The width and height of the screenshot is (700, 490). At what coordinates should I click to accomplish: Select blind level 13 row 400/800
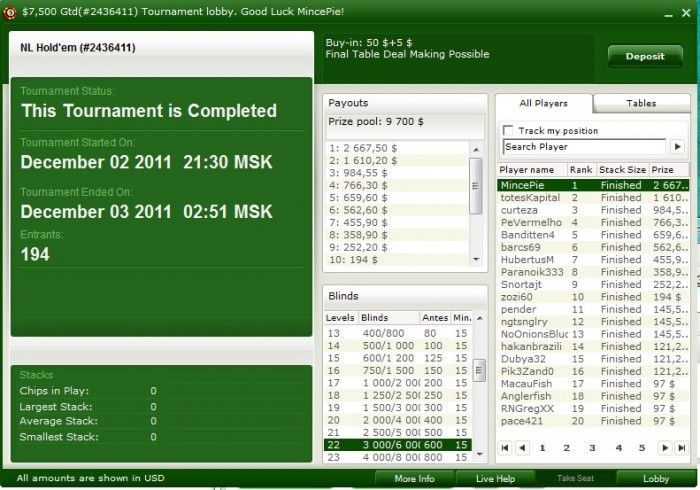[x=398, y=333]
